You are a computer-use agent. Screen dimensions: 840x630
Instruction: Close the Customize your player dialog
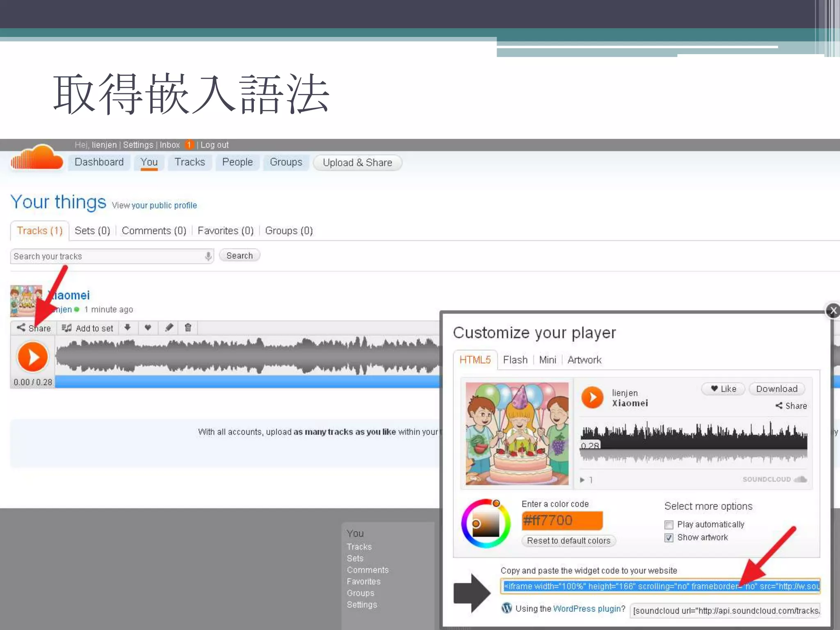tap(832, 311)
